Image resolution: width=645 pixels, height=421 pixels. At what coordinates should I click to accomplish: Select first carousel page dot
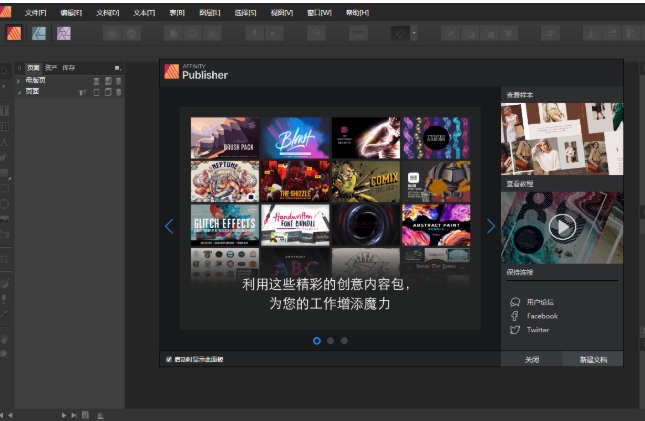pyautogui.click(x=317, y=341)
